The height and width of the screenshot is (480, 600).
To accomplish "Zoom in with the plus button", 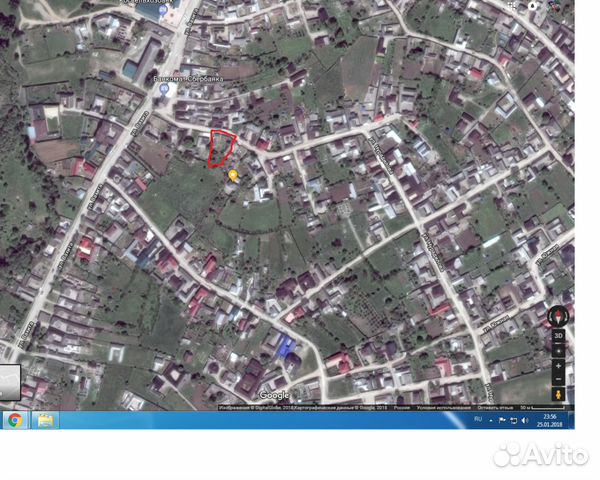I will 558,367.
